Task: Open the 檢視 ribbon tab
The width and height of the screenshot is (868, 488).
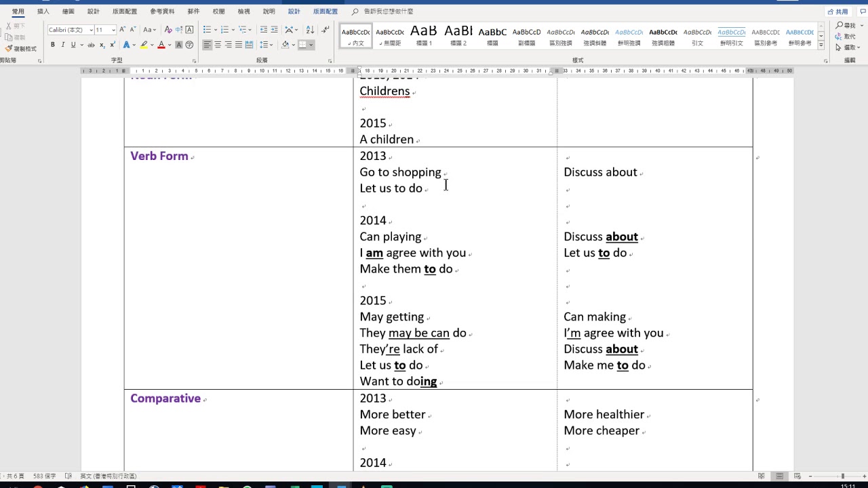Action: [243, 12]
